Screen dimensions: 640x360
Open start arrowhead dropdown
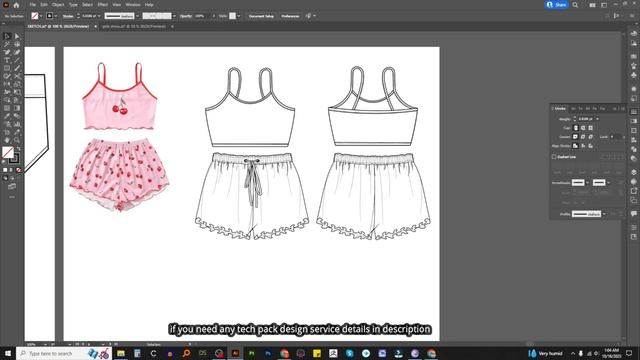point(588,182)
